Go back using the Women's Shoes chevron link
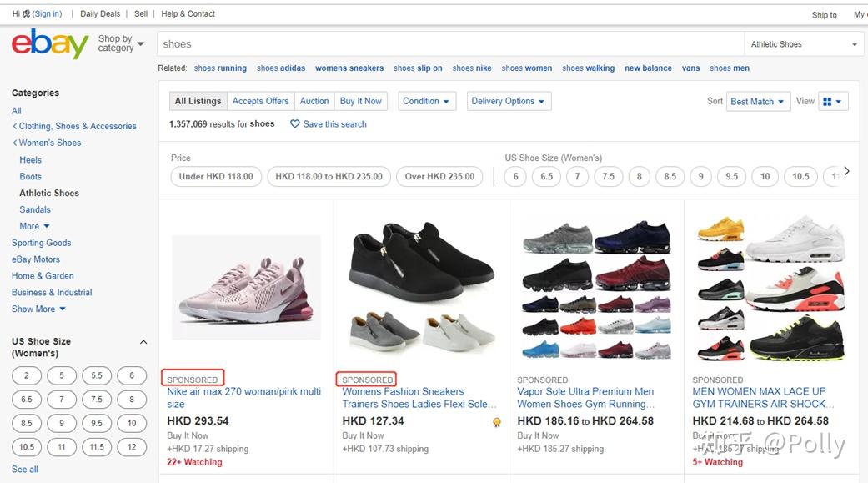Viewport: 868px width, 483px height. (47, 143)
